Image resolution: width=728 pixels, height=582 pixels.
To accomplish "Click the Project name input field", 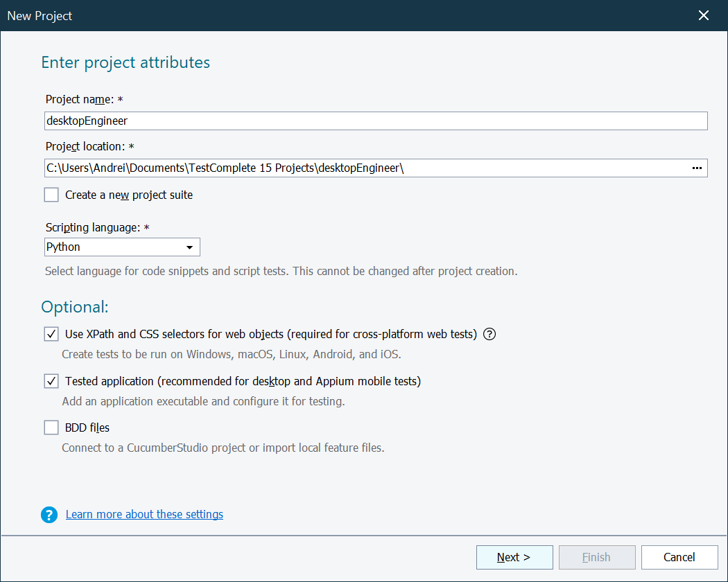I will pyautogui.click(x=376, y=121).
